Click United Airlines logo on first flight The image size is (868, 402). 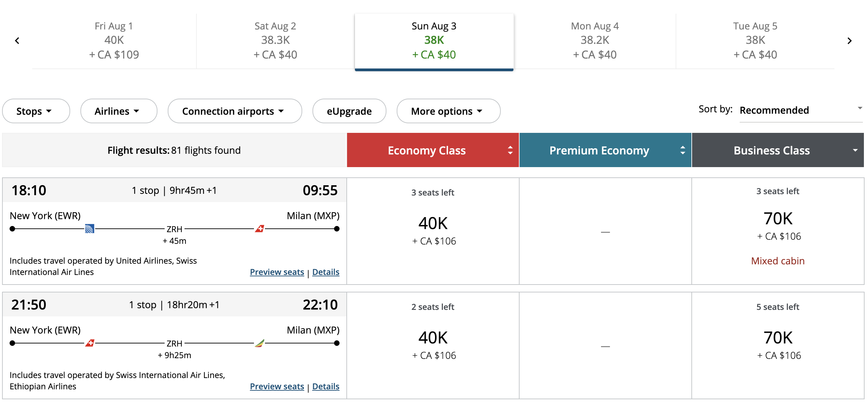tap(89, 229)
